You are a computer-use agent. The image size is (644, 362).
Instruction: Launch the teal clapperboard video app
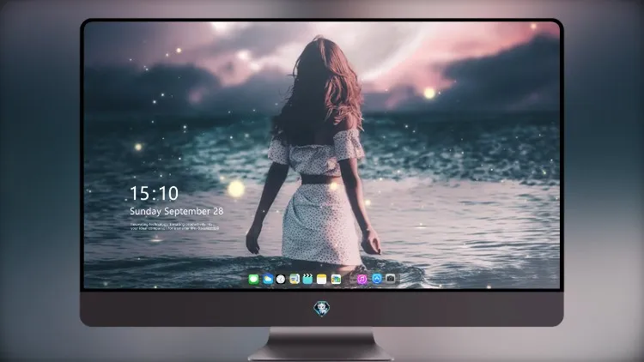pos(307,280)
